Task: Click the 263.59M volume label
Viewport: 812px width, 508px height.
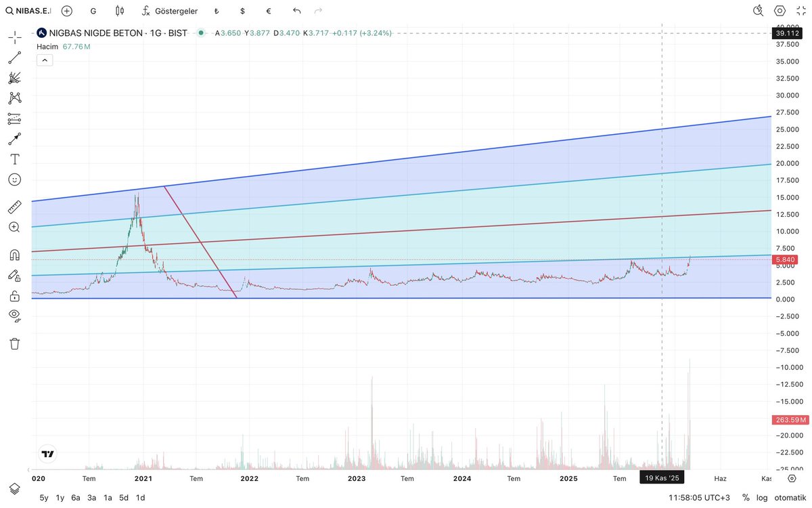Action: click(790, 420)
